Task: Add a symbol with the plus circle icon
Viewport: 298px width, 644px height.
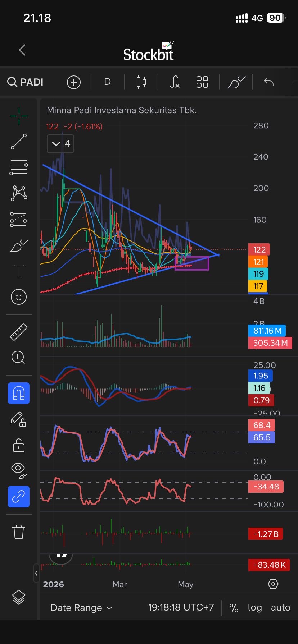Action: point(74,82)
